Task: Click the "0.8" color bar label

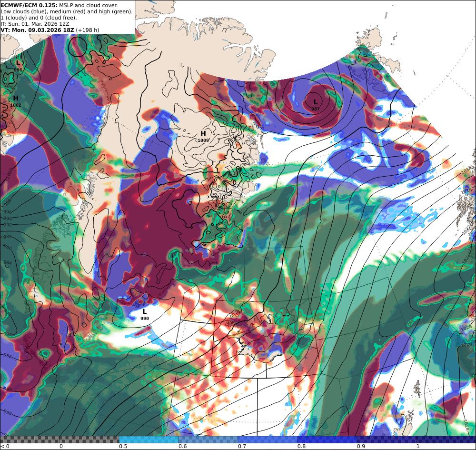Action: (x=301, y=446)
